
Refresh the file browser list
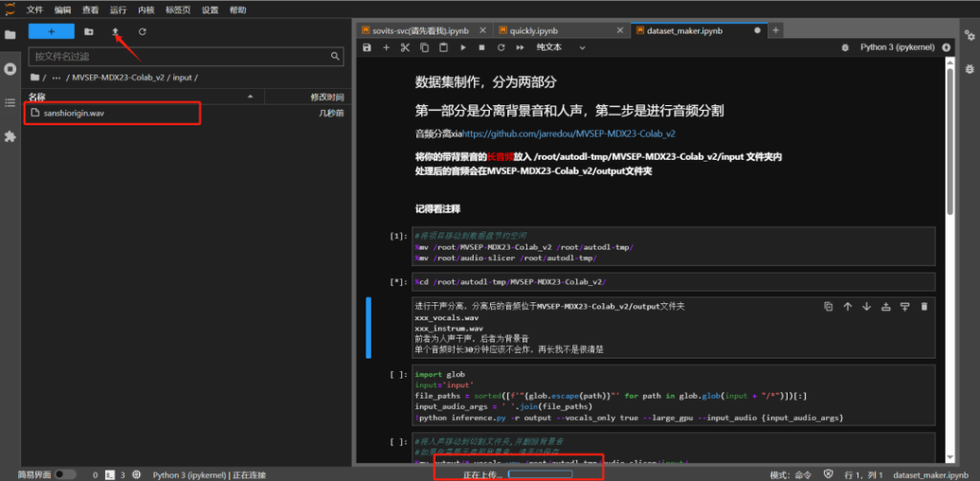coord(142,32)
